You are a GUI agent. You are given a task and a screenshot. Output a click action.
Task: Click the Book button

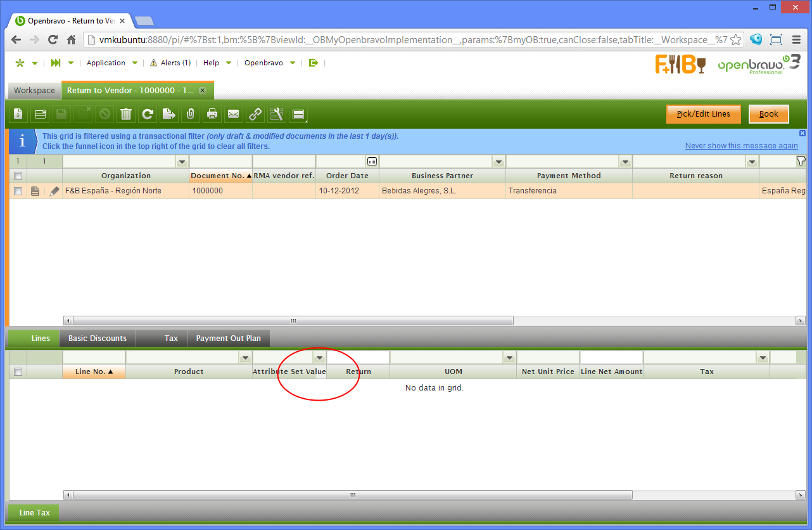tap(768, 114)
